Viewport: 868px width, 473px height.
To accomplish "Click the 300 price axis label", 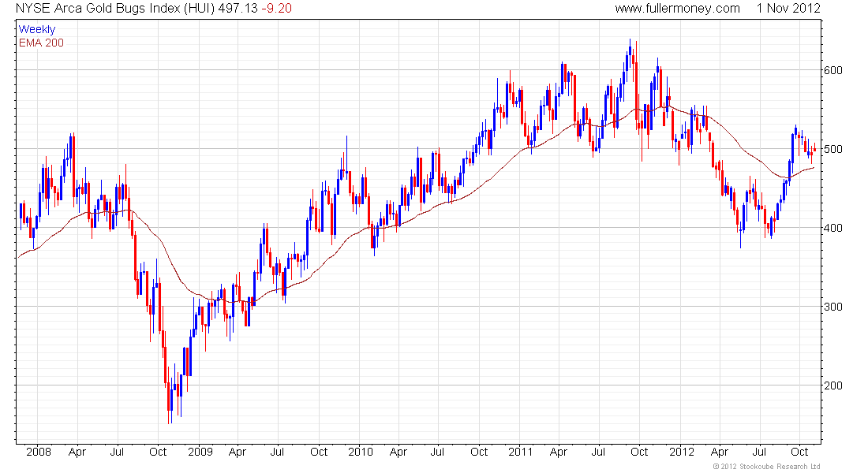I will coord(833,307).
